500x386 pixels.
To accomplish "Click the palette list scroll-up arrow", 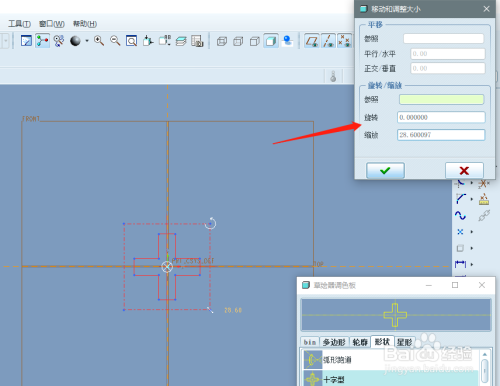I will coord(485,354).
